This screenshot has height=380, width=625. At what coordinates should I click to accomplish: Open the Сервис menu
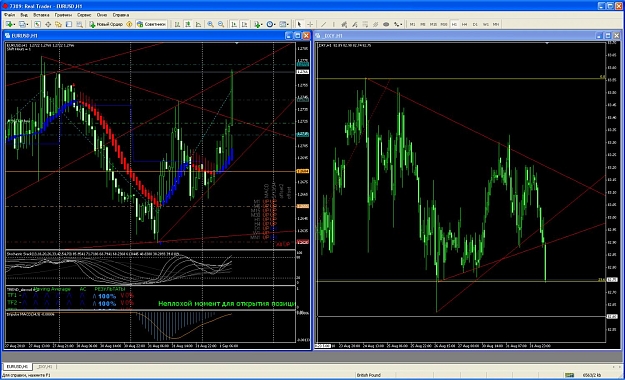click(84, 15)
